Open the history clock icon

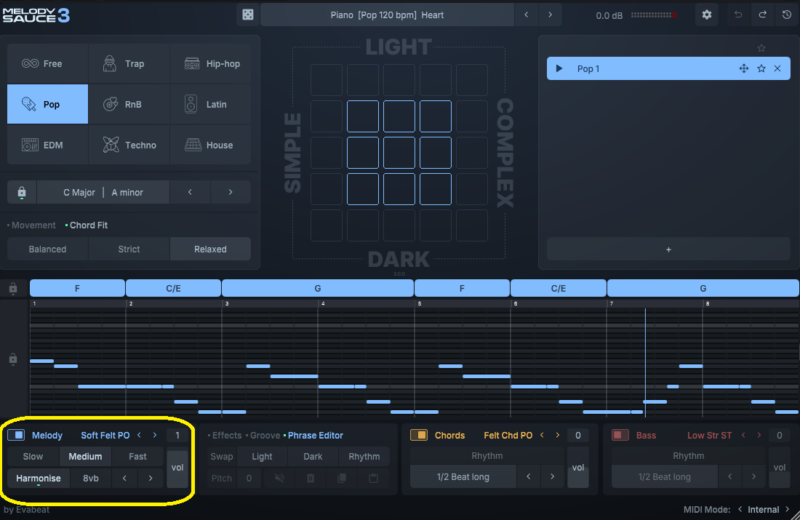tap(785, 15)
